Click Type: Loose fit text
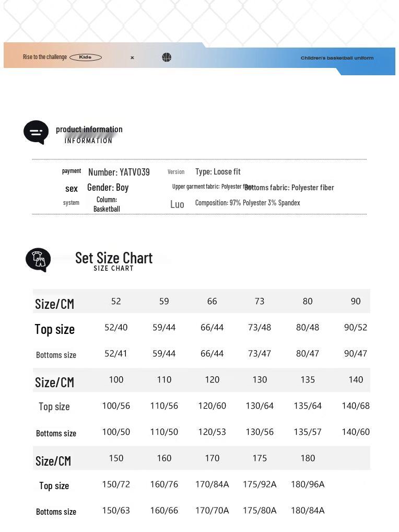 pos(218,172)
